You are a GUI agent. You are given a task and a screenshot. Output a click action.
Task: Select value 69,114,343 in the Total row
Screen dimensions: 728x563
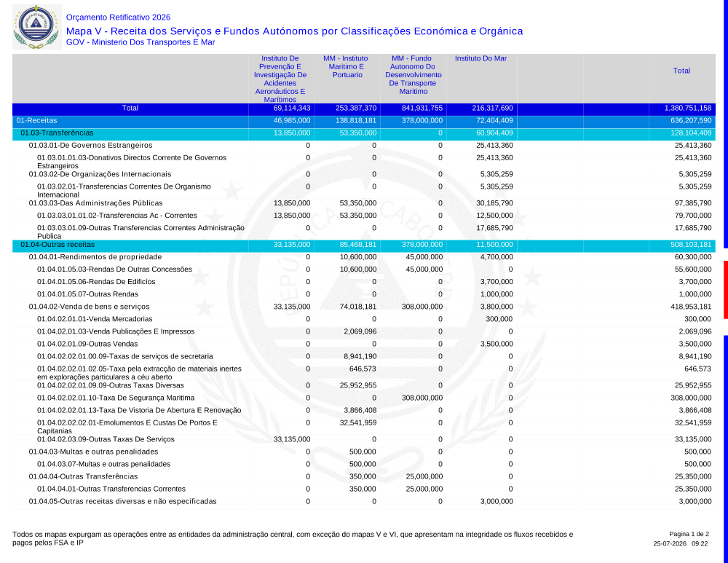[x=292, y=109]
